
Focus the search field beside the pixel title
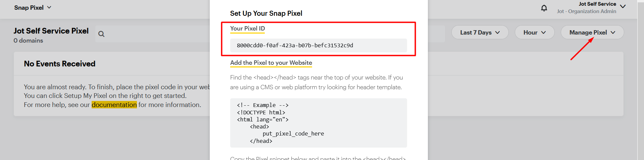(x=153, y=34)
